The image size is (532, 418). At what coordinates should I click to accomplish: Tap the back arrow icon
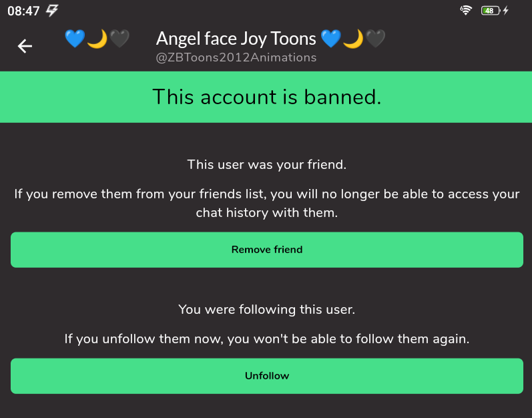(x=25, y=46)
